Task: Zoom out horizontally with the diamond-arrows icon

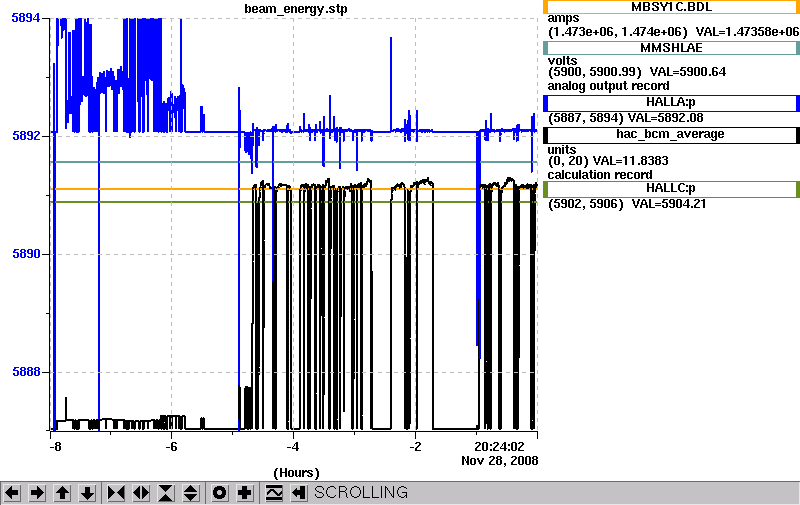Action: (x=141, y=493)
